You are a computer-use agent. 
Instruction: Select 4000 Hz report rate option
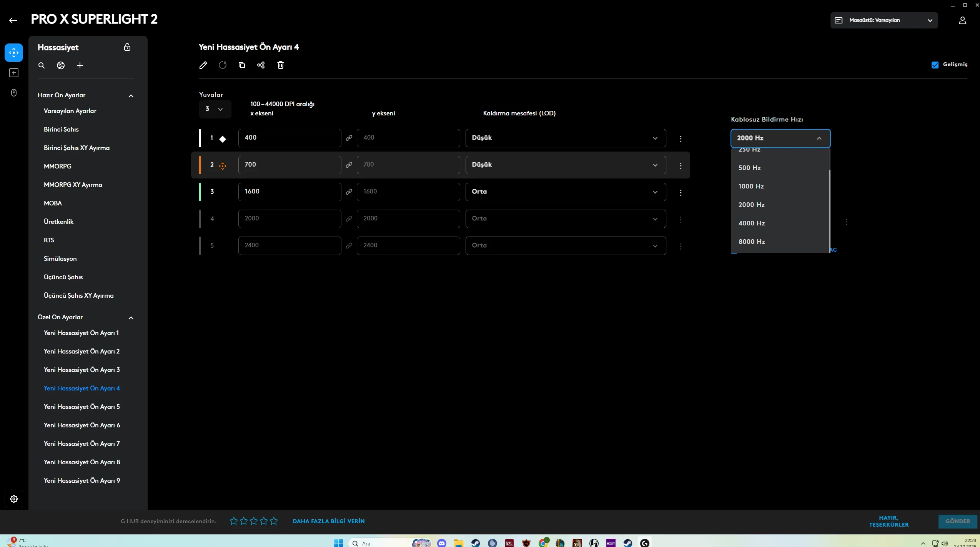(752, 223)
